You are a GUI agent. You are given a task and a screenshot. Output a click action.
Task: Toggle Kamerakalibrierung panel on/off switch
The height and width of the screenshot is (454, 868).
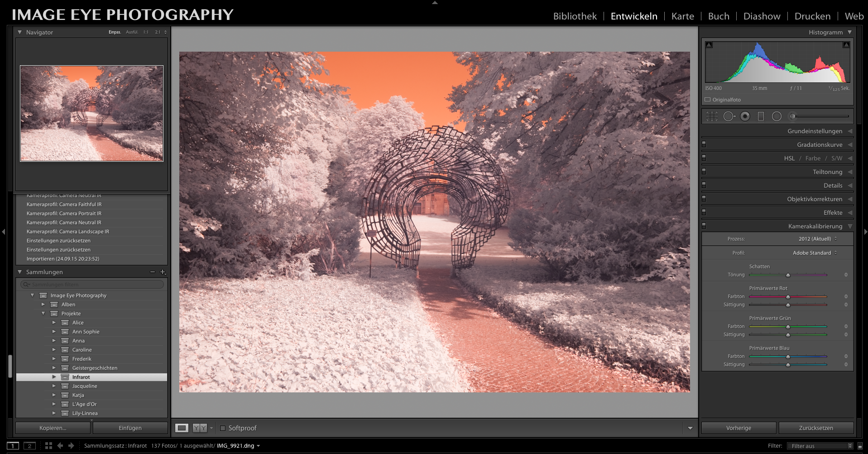click(x=704, y=226)
